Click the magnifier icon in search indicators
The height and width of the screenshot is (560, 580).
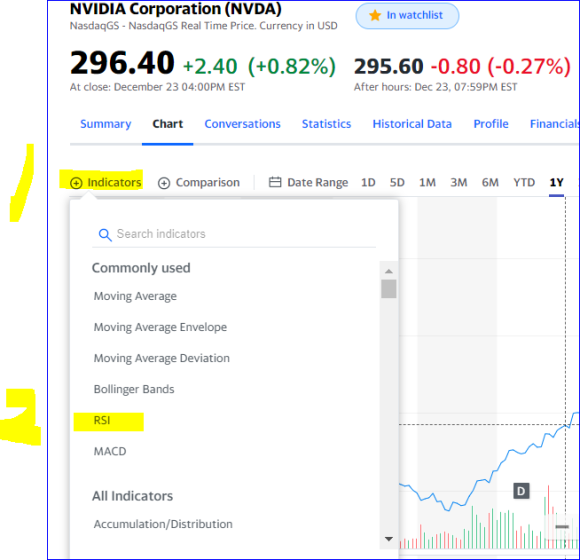pyautogui.click(x=105, y=235)
